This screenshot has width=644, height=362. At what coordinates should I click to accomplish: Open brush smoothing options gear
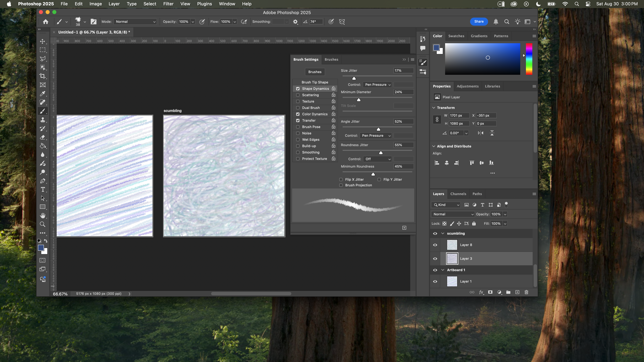point(295,22)
